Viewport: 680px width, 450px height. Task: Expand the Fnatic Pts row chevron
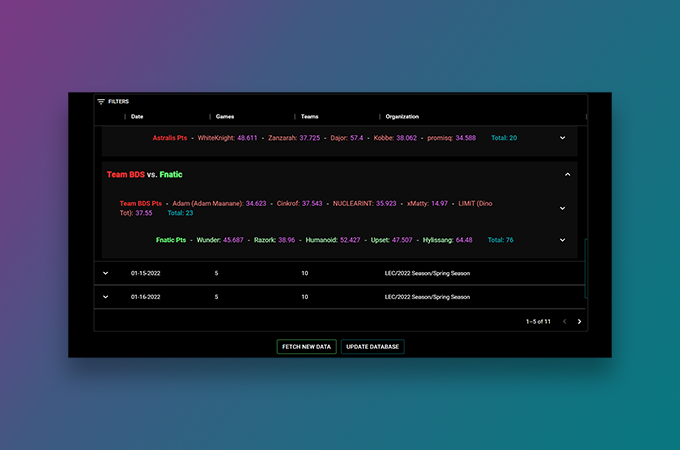[562, 240]
